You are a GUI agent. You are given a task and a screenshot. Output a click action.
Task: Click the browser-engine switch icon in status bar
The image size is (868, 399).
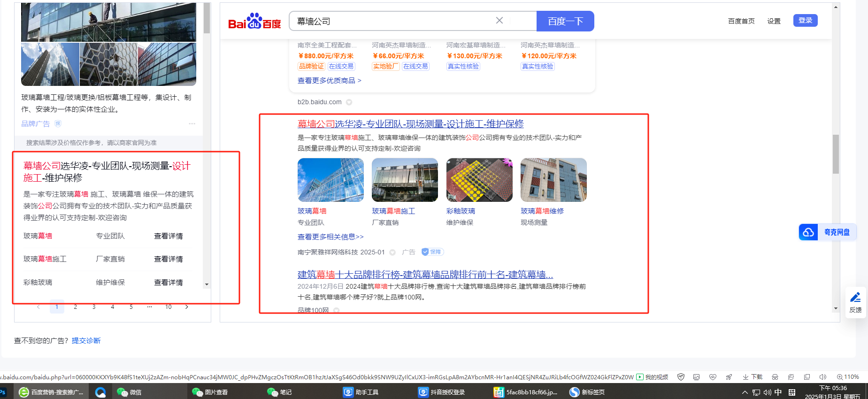point(791,377)
